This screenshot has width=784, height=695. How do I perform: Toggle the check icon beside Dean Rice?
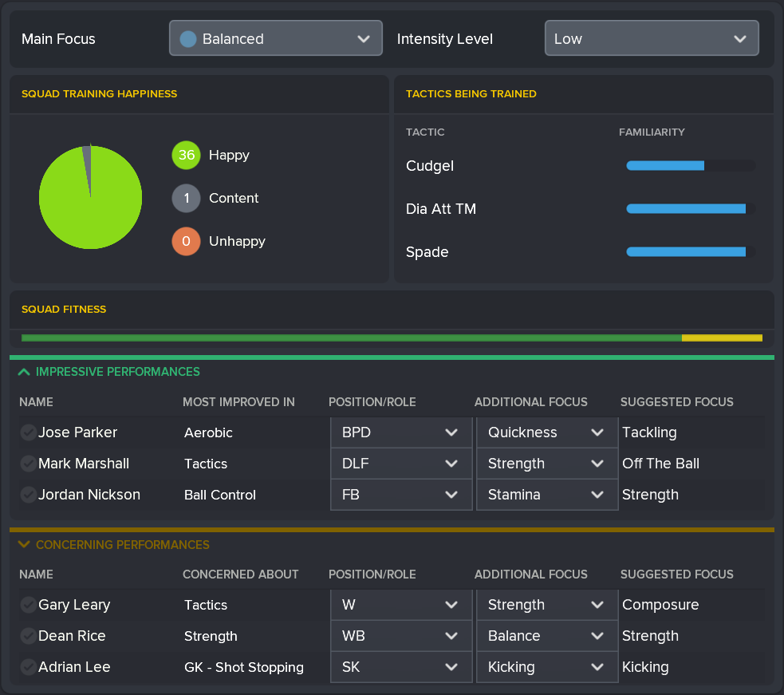(x=28, y=636)
